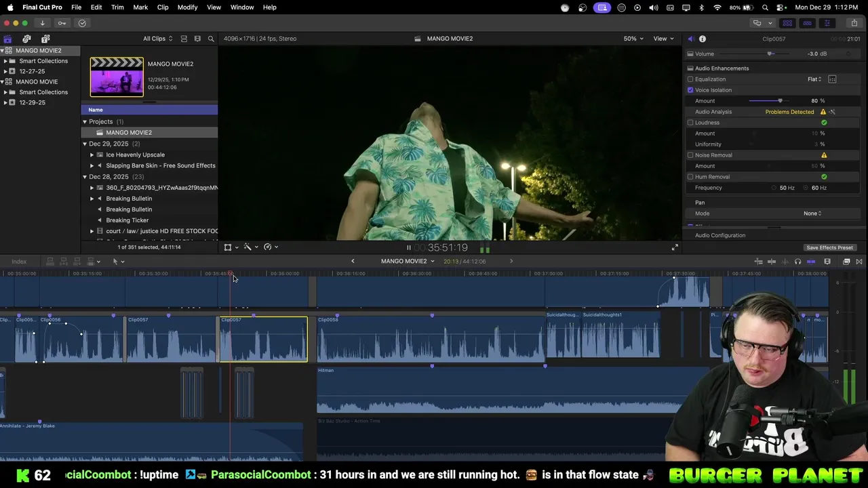Click the browser search magnifier icon

(x=211, y=39)
